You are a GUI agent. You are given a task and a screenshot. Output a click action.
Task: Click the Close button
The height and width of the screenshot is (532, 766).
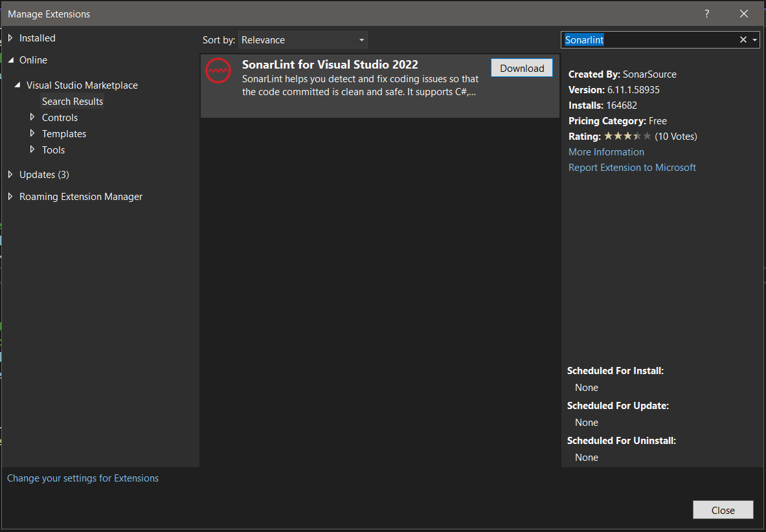723,510
